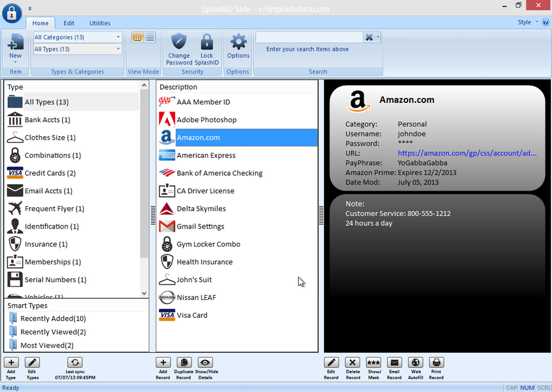The image size is (552, 392).
Task: Open the Utilities ribbon tab
Action: pos(100,23)
